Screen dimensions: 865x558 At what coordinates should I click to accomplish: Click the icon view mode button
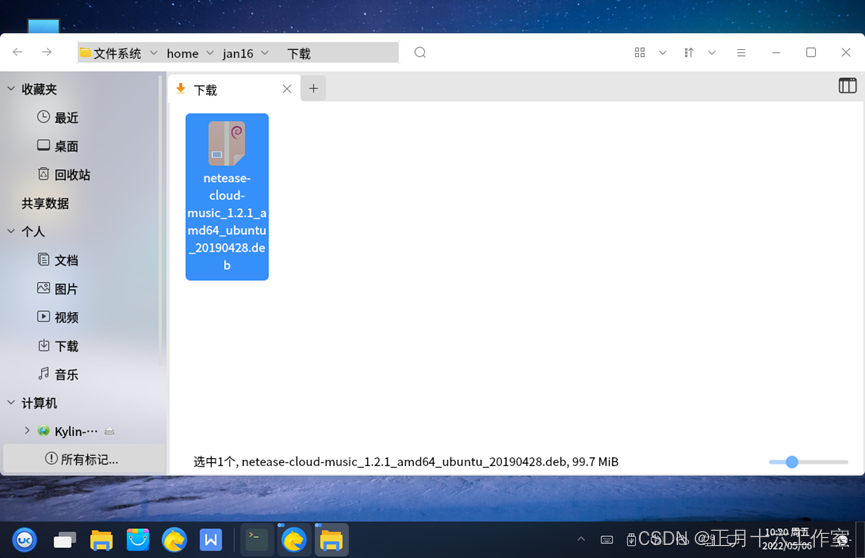coord(639,52)
